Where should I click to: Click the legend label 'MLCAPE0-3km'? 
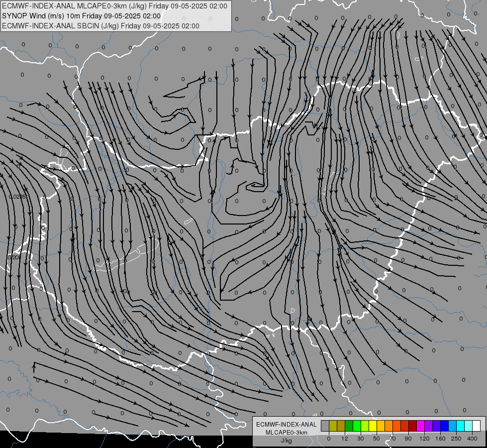click(287, 433)
